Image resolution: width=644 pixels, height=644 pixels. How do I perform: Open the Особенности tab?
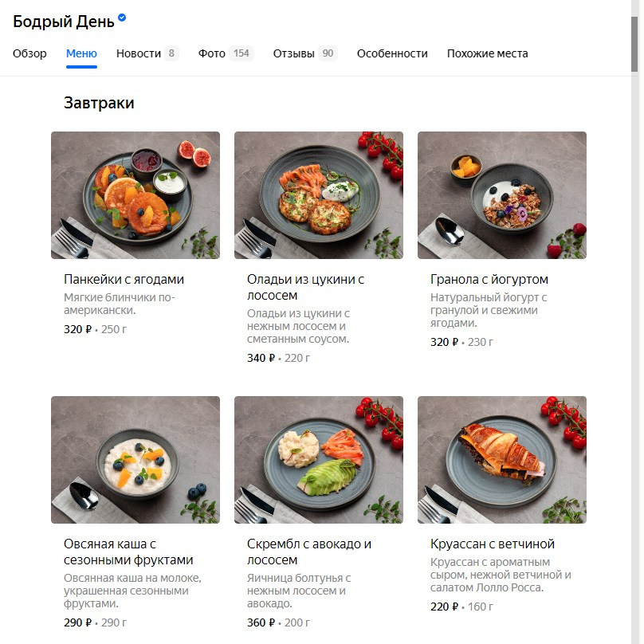pyautogui.click(x=392, y=53)
